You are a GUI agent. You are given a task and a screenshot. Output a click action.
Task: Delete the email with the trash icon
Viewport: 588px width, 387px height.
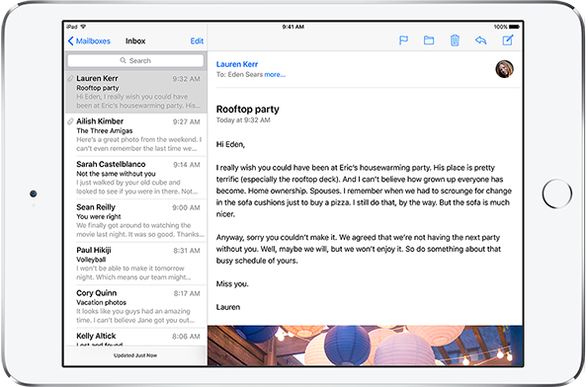coord(455,40)
